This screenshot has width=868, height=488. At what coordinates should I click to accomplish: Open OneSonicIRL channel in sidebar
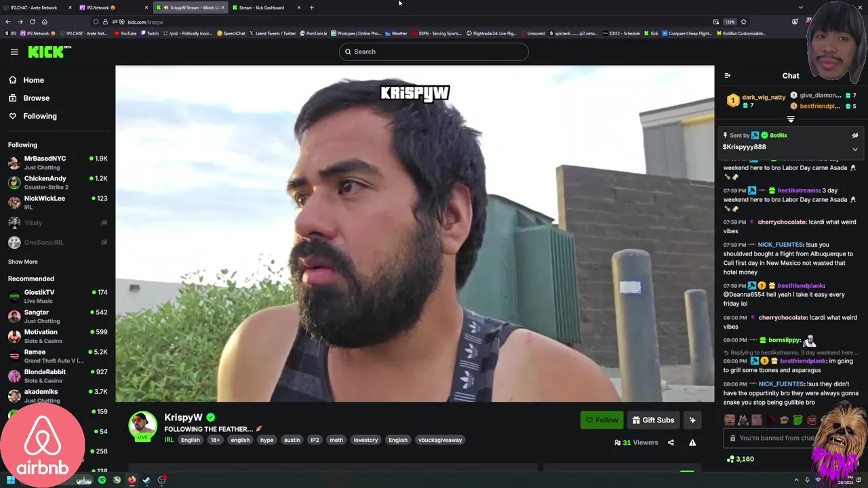(58, 243)
